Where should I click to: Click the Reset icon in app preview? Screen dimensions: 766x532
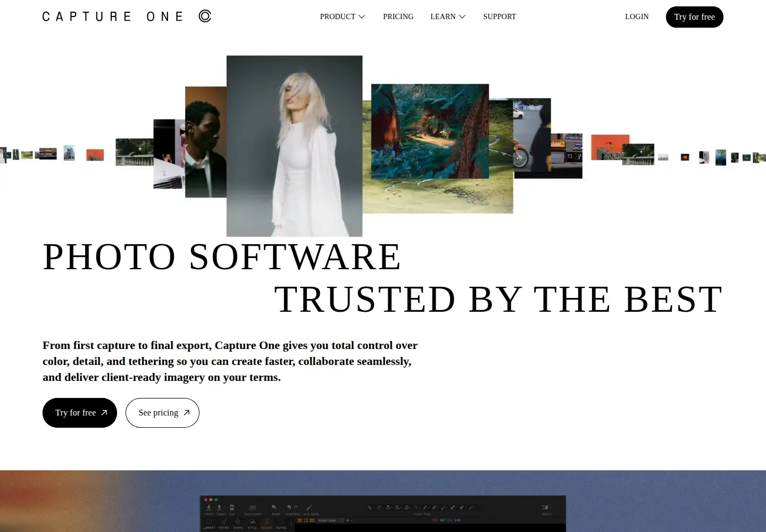274,508
